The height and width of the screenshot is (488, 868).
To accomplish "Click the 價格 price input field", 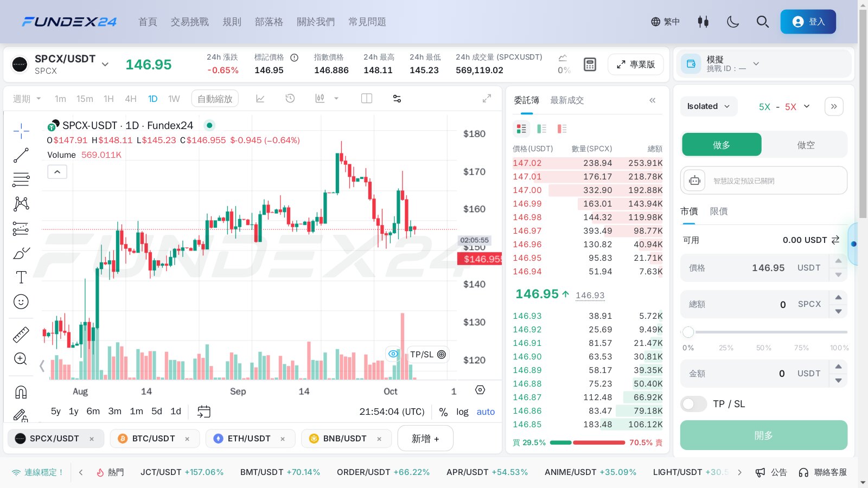I will pos(755,268).
